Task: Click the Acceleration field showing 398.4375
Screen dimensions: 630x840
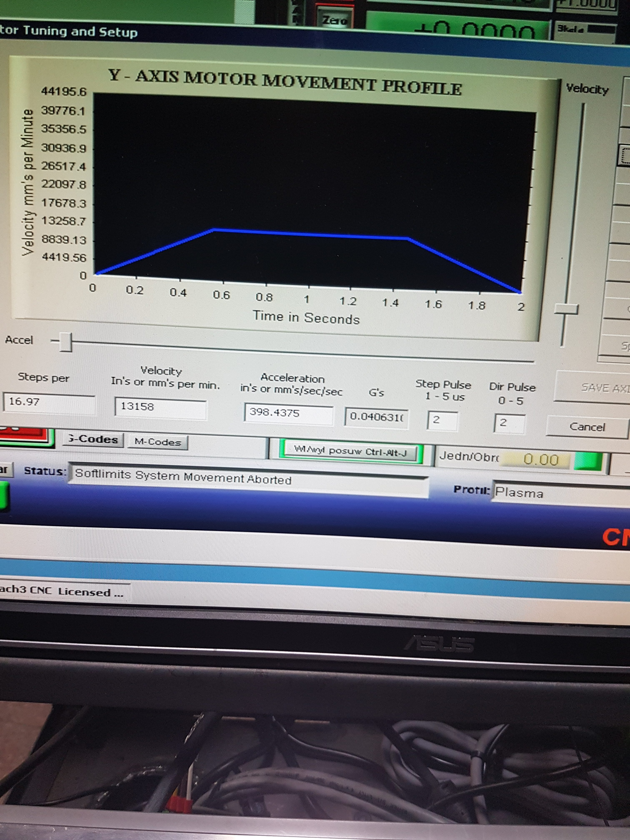Action: pos(289,414)
